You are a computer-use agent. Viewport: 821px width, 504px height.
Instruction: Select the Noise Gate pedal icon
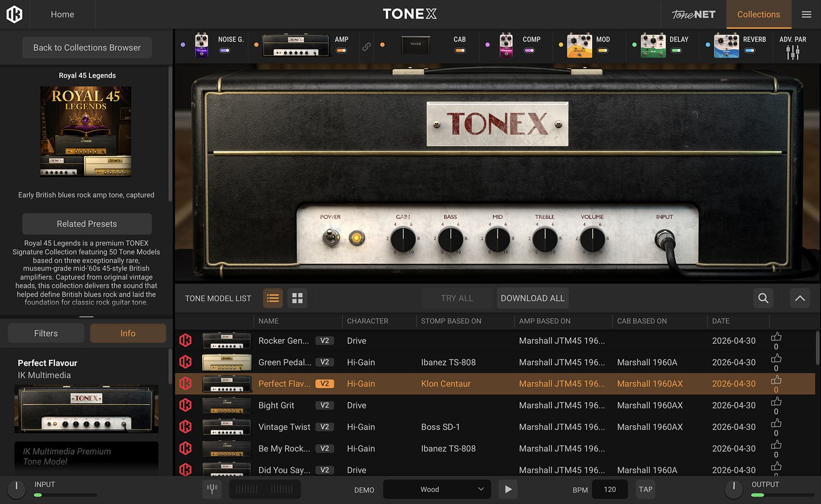202,45
